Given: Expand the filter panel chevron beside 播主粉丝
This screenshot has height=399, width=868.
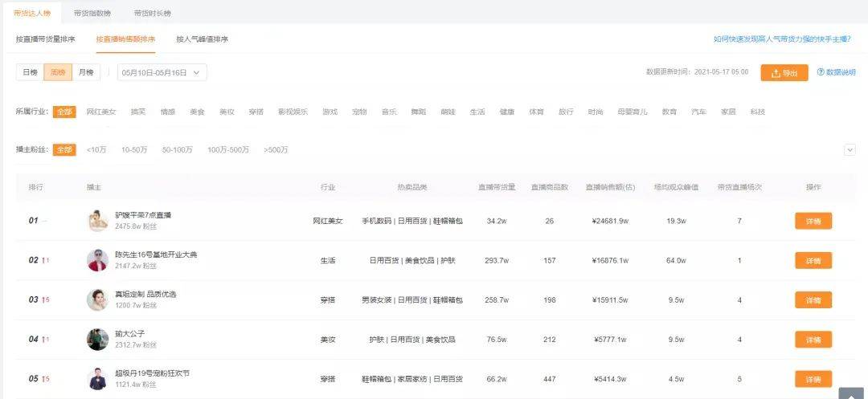Looking at the screenshot, I should (850, 150).
